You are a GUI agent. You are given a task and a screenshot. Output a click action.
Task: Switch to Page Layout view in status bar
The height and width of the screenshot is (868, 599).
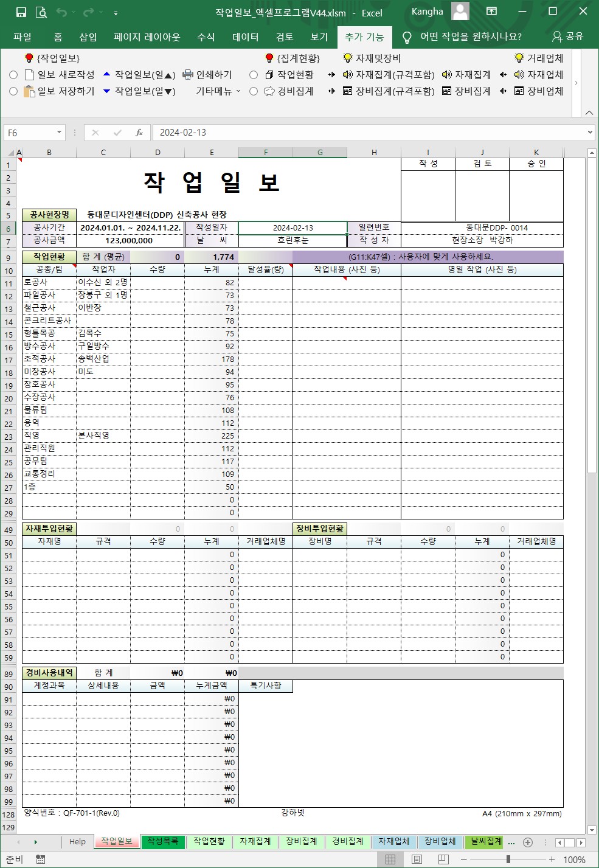click(417, 859)
